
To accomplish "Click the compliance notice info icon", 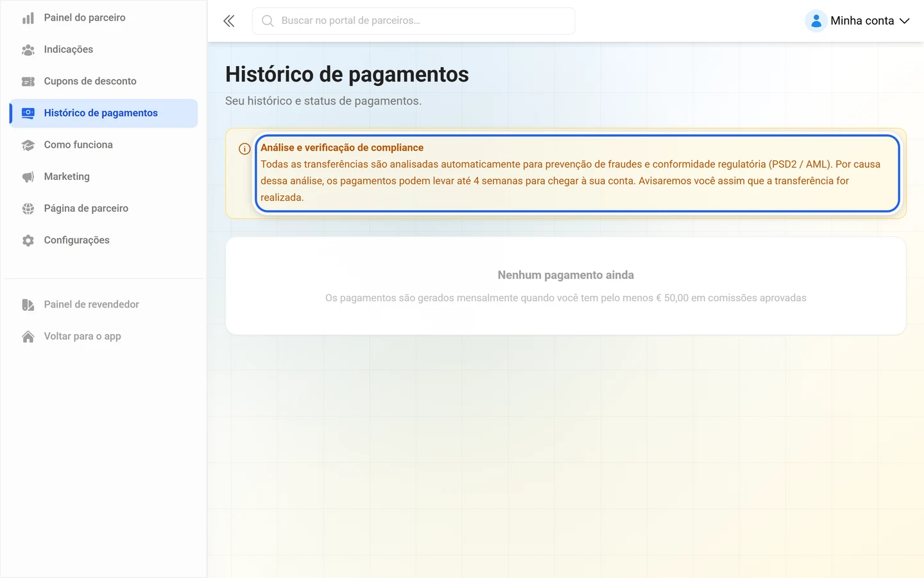I will tap(244, 149).
